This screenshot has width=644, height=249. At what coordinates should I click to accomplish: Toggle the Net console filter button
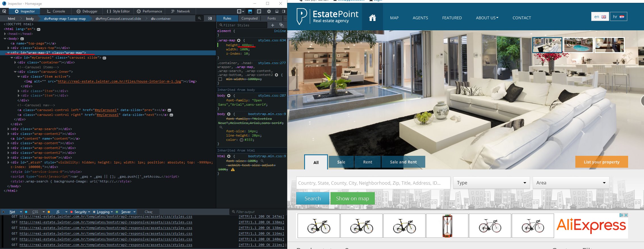tap(12, 212)
